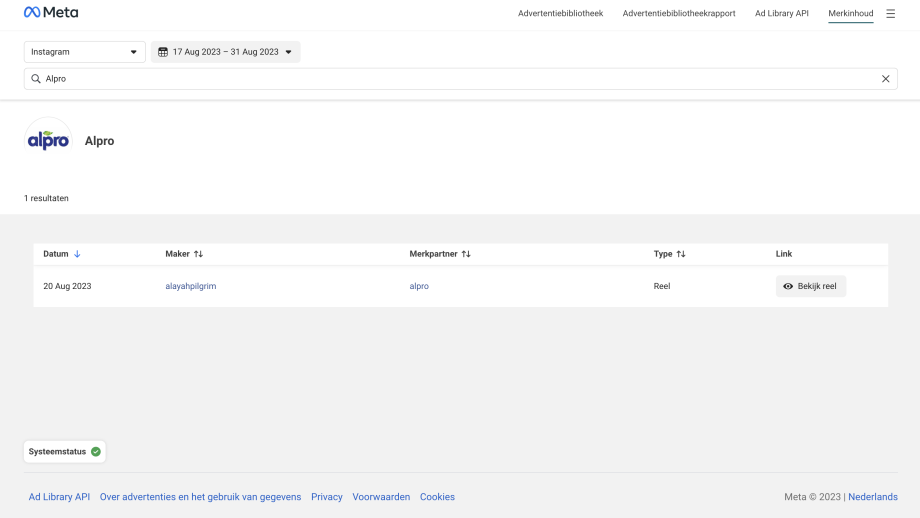The height and width of the screenshot is (518, 920).
Task: Click the Link column header
Action: click(x=784, y=254)
